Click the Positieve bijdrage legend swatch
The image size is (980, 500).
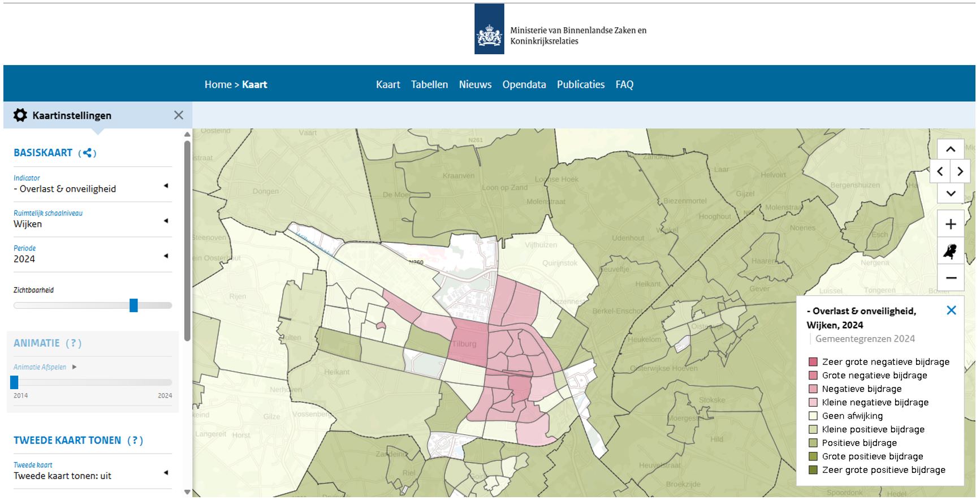[x=813, y=443]
